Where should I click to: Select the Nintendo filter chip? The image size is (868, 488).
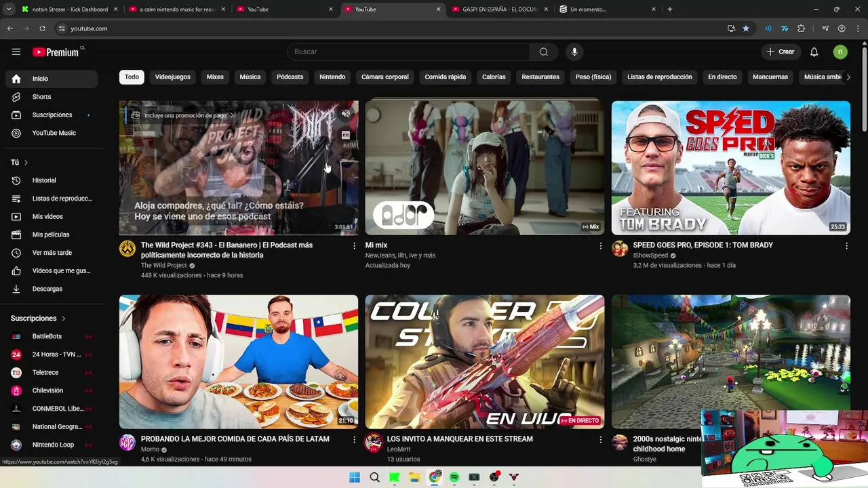[332, 77]
